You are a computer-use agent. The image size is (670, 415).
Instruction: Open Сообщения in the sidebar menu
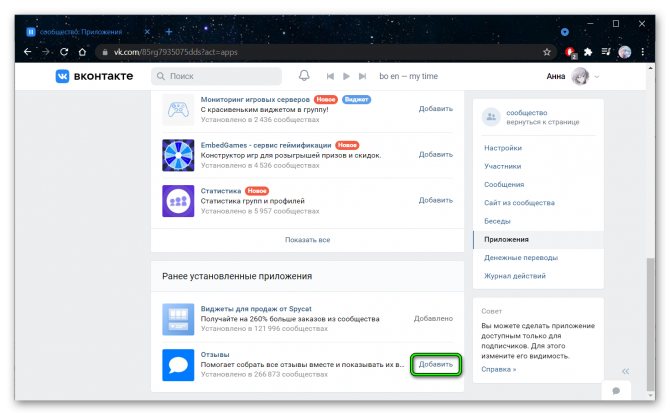coord(504,185)
